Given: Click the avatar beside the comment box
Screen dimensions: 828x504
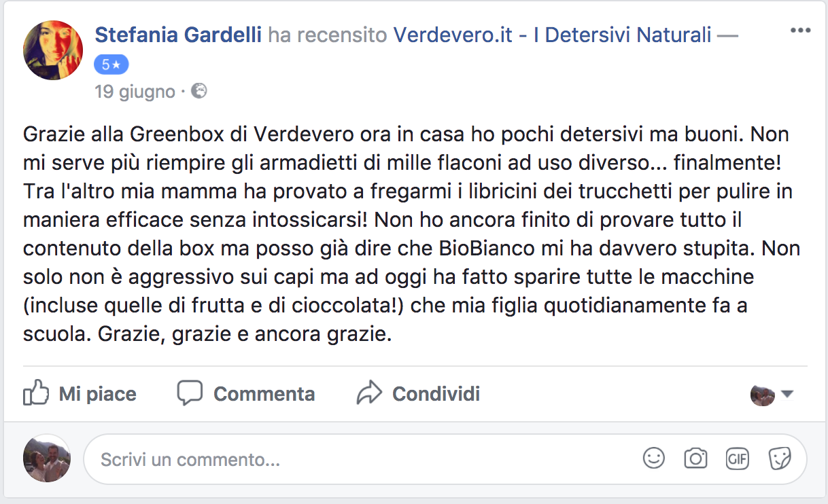Looking at the screenshot, I should click(48, 458).
